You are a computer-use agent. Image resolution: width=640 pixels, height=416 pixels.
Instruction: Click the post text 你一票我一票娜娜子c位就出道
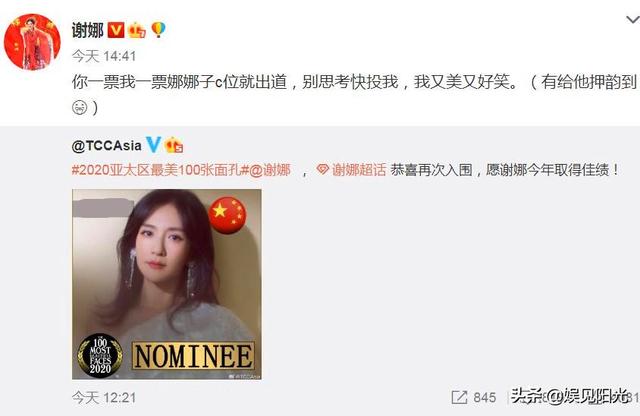[180, 82]
